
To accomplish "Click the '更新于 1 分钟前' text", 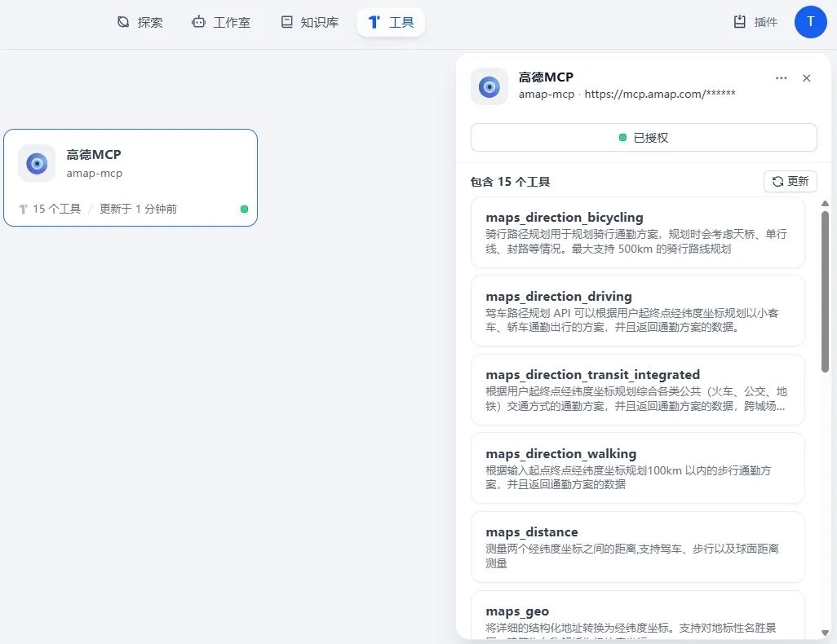I will pos(138,209).
